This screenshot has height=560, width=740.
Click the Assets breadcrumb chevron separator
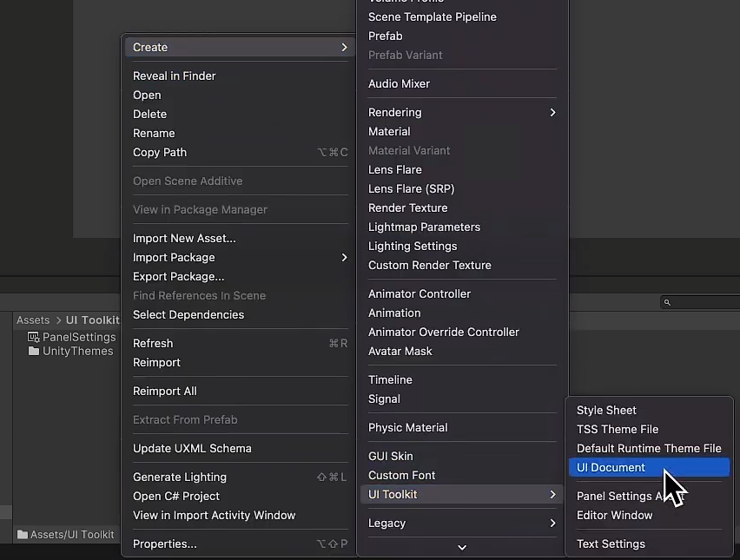point(58,320)
